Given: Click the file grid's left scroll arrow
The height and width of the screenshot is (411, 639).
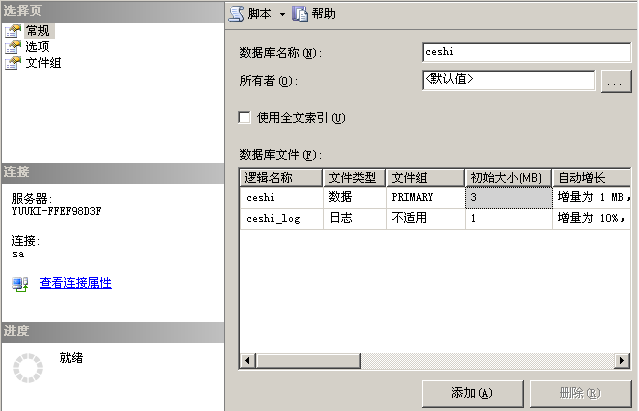Looking at the screenshot, I should (247, 360).
